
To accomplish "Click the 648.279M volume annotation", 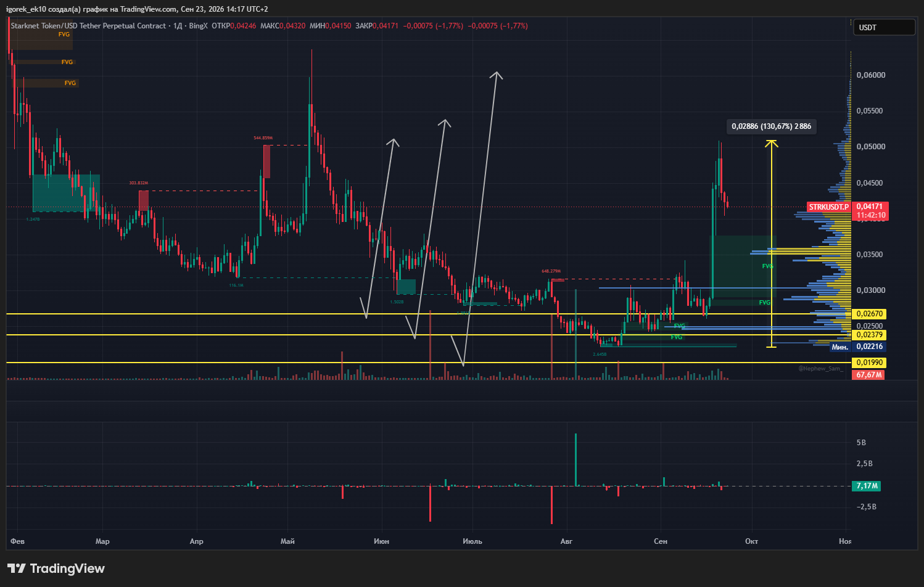I will tap(551, 271).
